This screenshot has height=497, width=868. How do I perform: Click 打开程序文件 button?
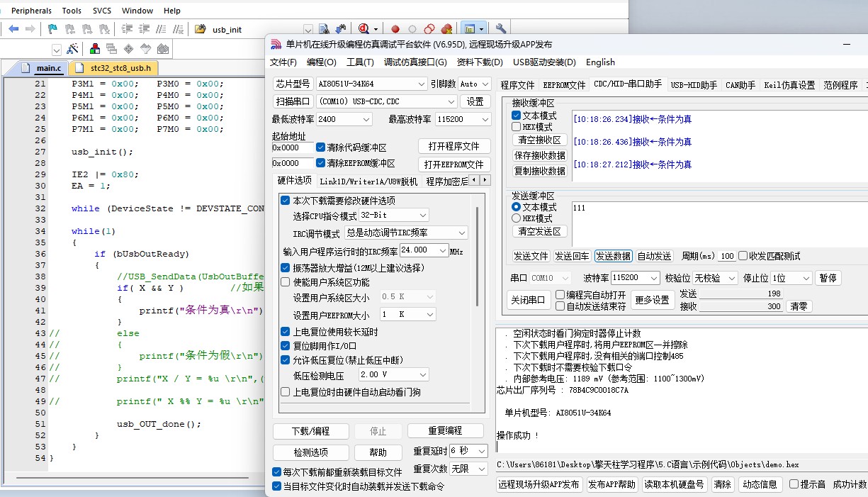454,146
